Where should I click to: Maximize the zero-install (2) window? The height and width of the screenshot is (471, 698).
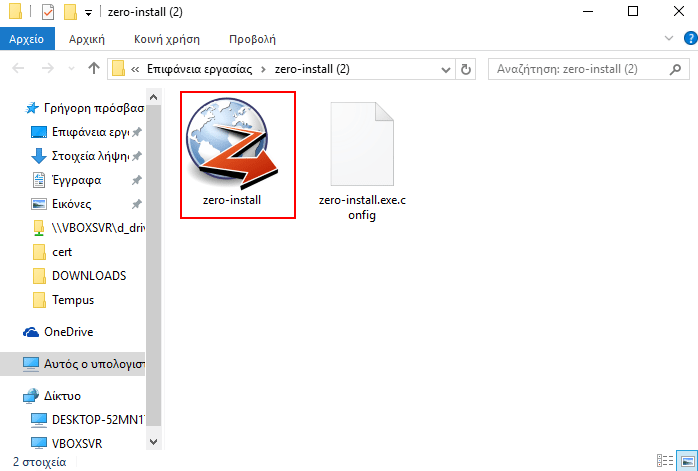click(x=633, y=12)
